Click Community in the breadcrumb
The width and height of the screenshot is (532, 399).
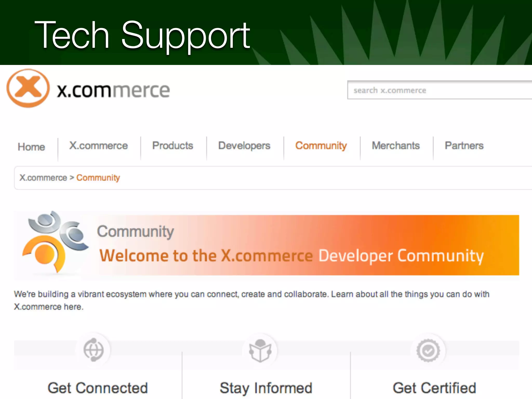pyautogui.click(x=98, y=178)
